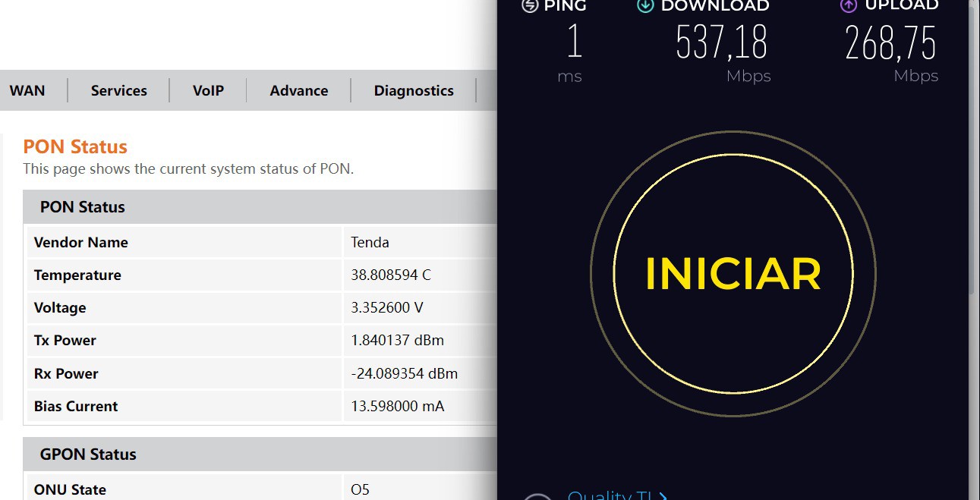Click the circular icon beside Quality TI
This screenshot has height=500, width=980.
537,496
